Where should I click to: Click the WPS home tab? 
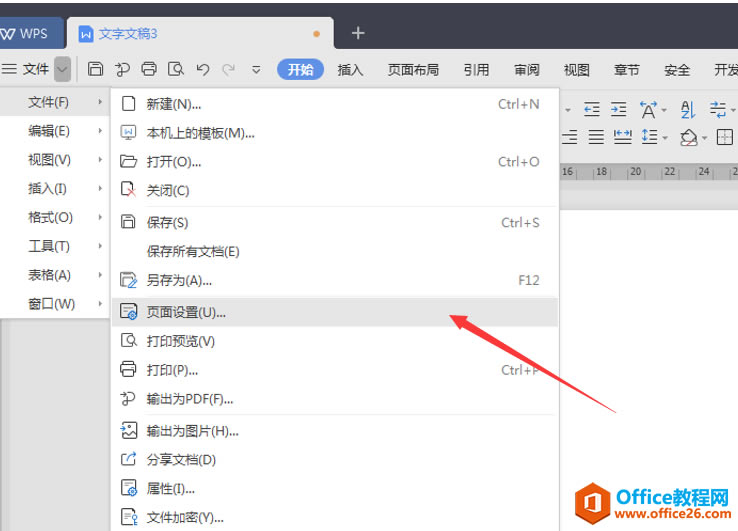tap(31, 33)
